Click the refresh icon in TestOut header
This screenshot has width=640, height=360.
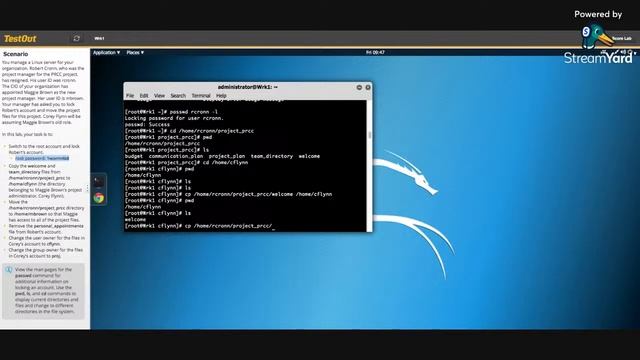[x=76, y=38]
